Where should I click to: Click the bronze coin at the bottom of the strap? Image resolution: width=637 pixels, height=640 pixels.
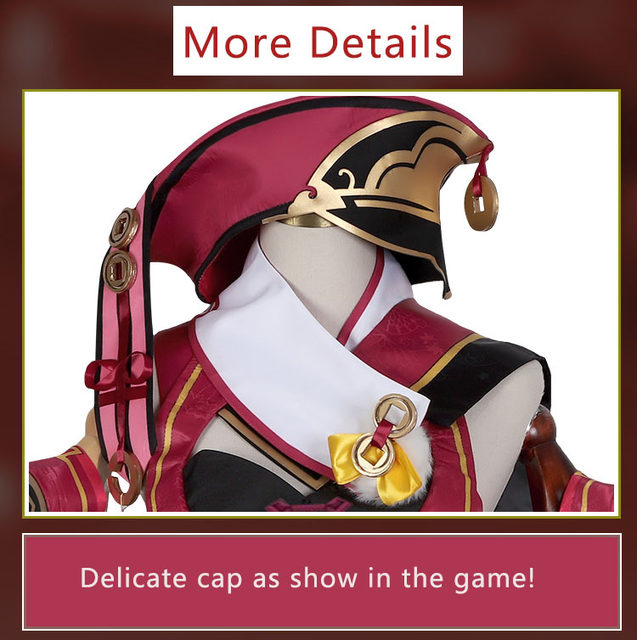[124, 478]
